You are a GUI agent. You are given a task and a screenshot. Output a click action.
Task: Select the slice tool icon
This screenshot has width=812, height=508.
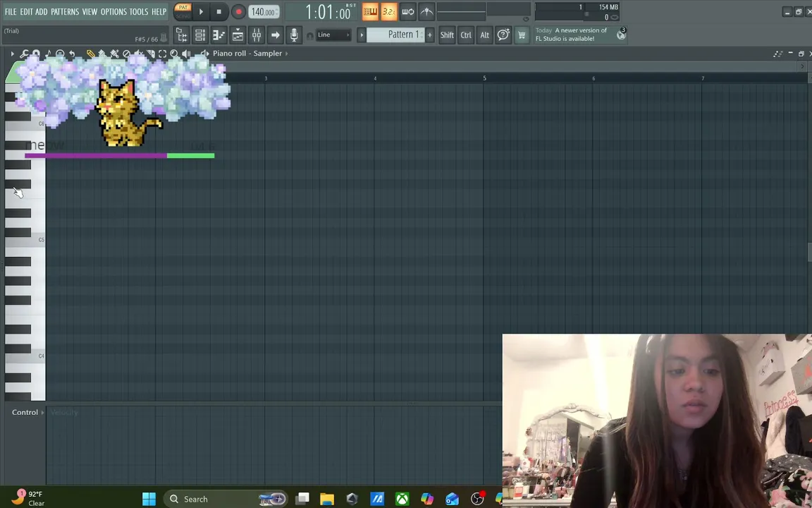tap(151, 54)
